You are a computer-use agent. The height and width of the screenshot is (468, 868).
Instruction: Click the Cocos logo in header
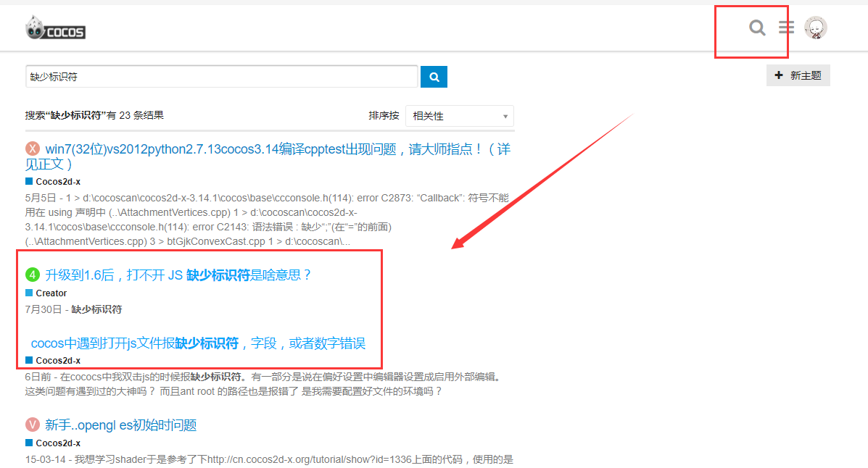point(55,28)
